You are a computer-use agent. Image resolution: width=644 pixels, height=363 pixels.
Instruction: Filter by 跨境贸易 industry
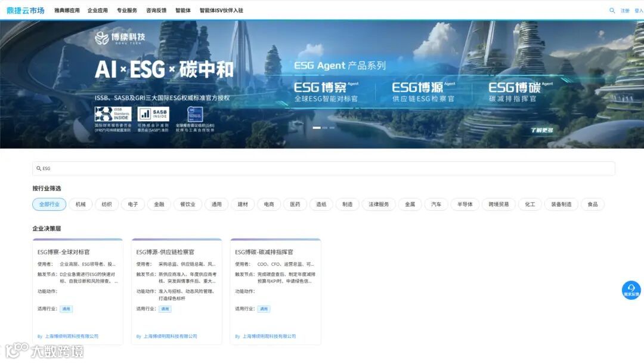[499, 204]
